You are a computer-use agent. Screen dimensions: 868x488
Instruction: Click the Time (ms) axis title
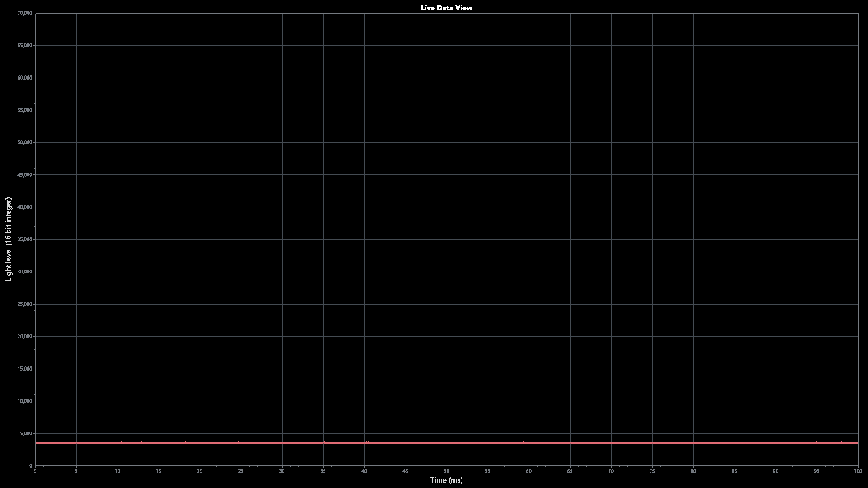pyautogui.click(x=446, y=480)
